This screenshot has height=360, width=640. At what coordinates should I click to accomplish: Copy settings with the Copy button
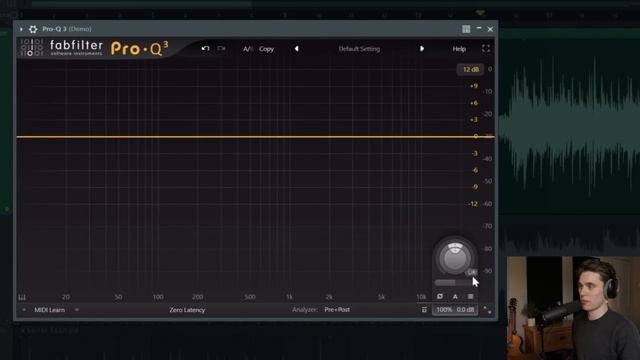[x=267, y=49]
